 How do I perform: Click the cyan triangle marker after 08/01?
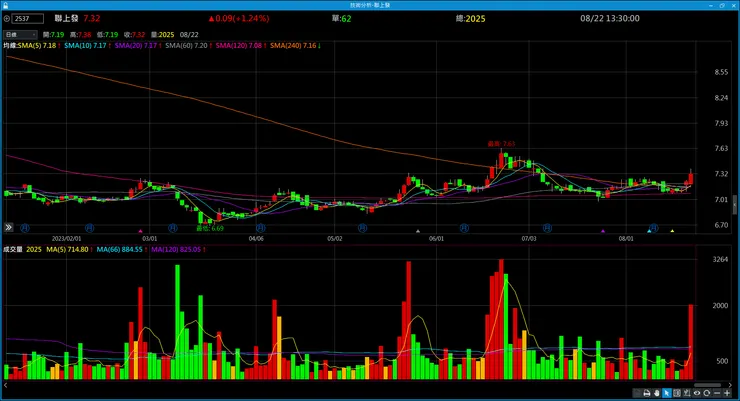click(x=649, y=231)
